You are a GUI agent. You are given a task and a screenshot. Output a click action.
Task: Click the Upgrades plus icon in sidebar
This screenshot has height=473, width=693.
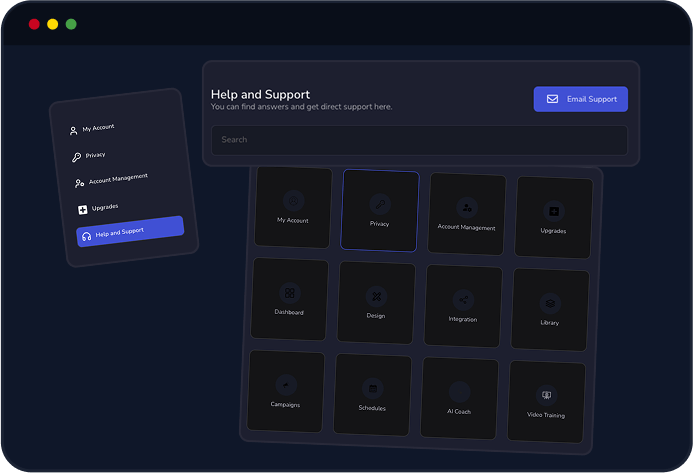click(82, 210)
